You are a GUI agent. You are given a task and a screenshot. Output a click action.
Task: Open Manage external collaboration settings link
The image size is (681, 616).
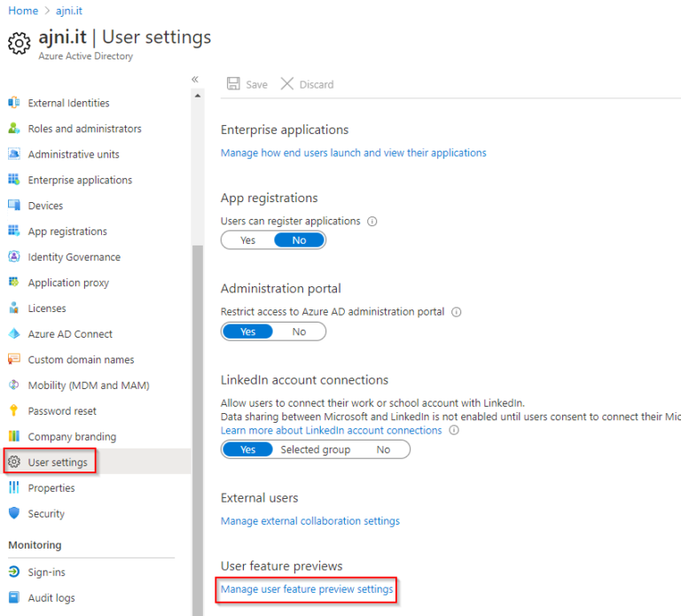point(310,520)
